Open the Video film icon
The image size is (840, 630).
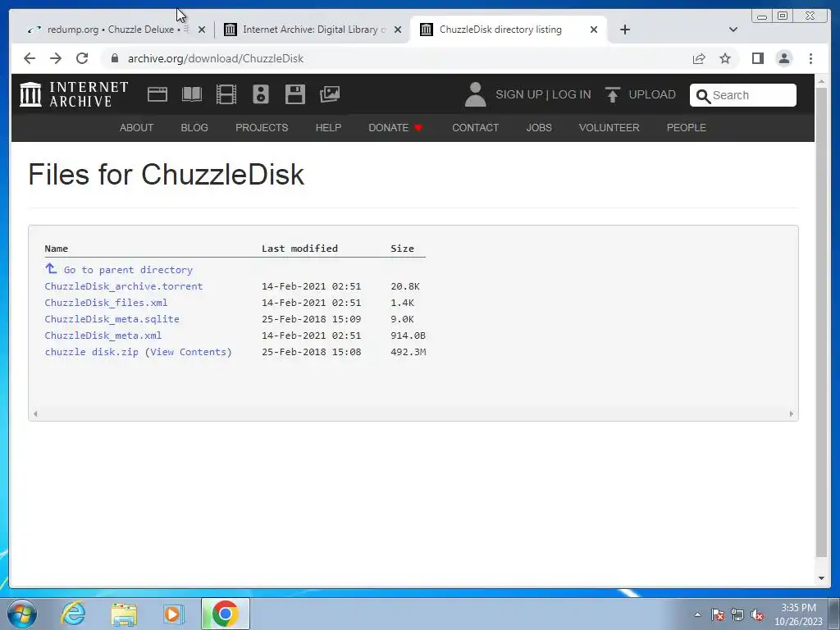[x=226, y=94]
